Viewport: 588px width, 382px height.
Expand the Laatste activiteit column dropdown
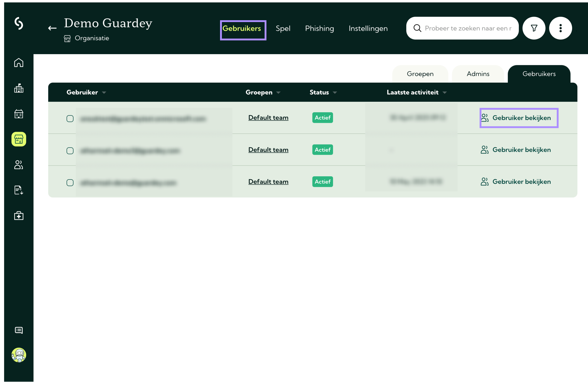pyautogui.click(x=444, y=93)
